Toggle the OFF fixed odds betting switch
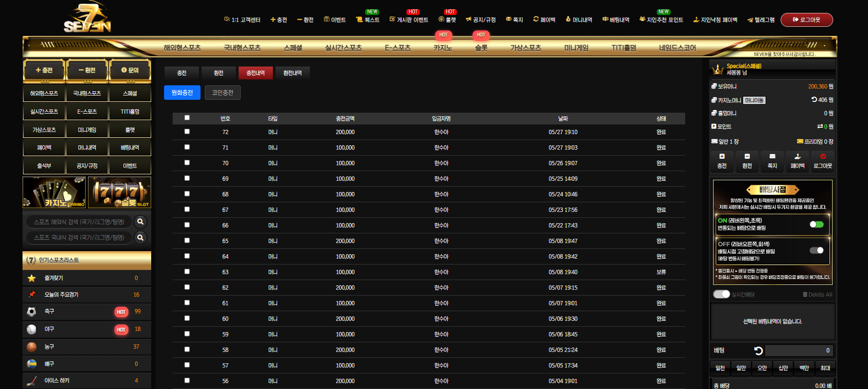The image size is (868, 389). click(x=817, y=250)
